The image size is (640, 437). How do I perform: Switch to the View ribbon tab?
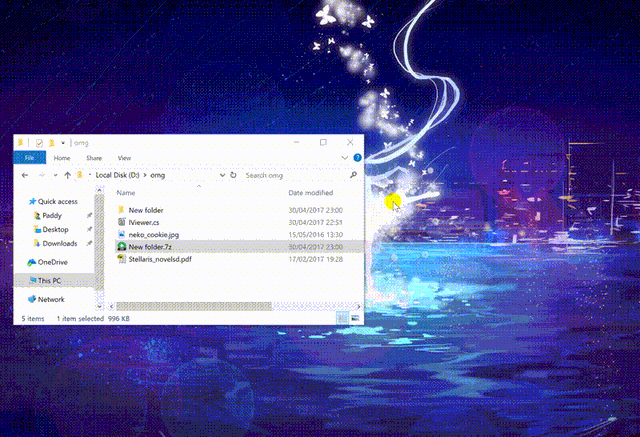click(x=124, y=158)
